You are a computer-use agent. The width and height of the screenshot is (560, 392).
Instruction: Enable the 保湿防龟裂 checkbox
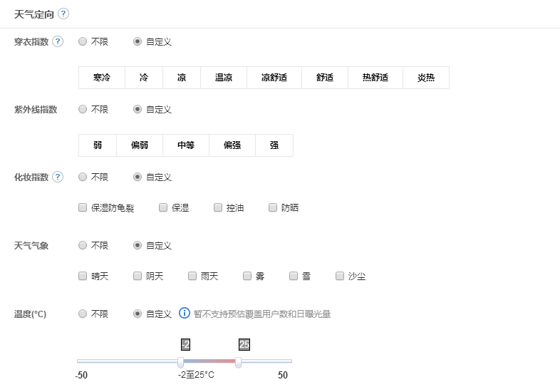tap(83, 208)
